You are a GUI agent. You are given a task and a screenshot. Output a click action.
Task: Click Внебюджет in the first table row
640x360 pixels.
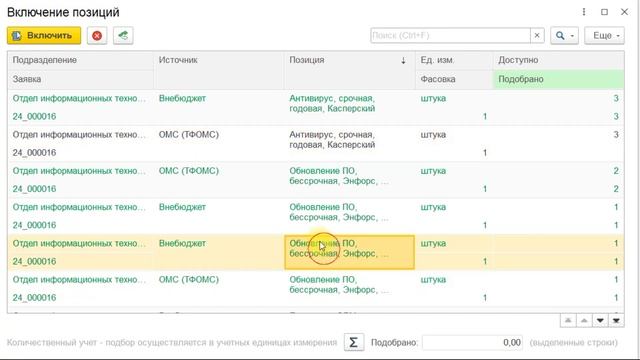[182, 98]
